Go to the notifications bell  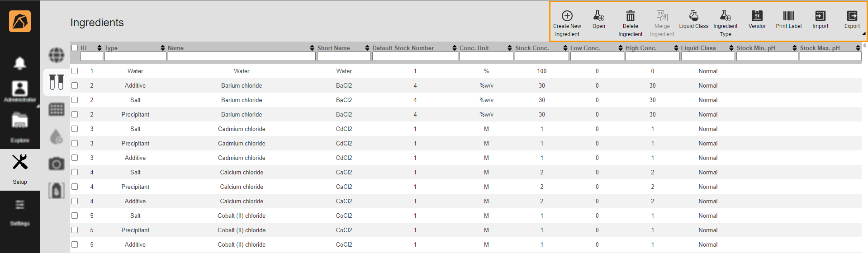tap(20, 63)
